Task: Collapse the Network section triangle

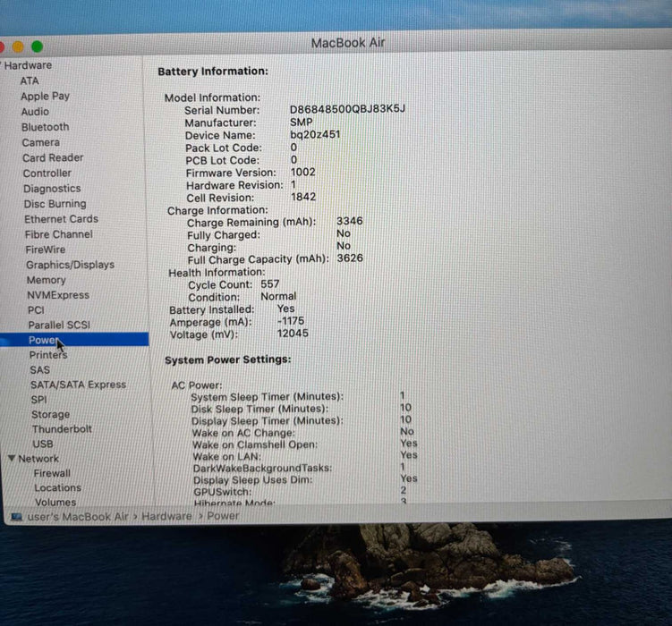Action: tap(12, 458)
